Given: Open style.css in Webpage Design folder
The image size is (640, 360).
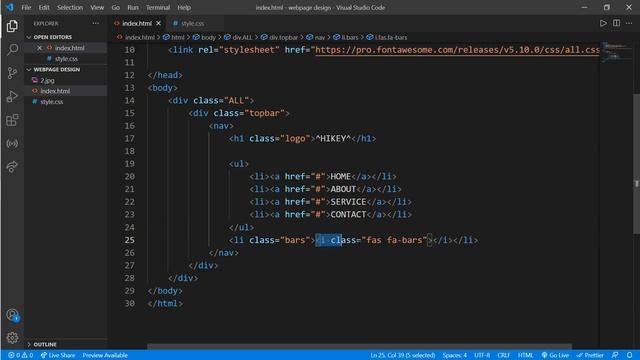Looking at the screenshot, I should click(x=51, y=102).
